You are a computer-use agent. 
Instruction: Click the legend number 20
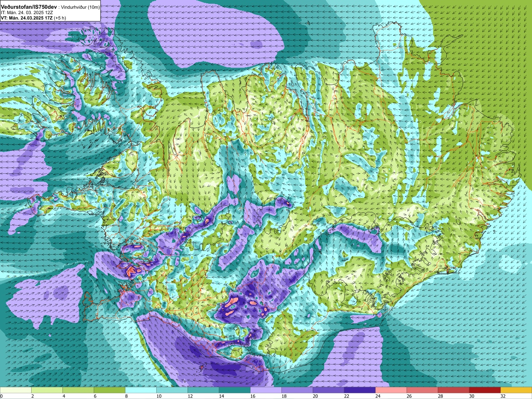tap(315, 396)
